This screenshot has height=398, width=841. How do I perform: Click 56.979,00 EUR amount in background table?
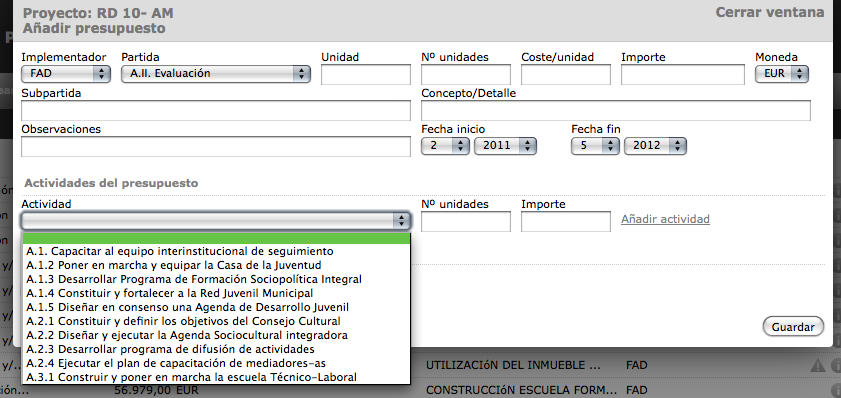pyautogui.click(x=156, y=390)
